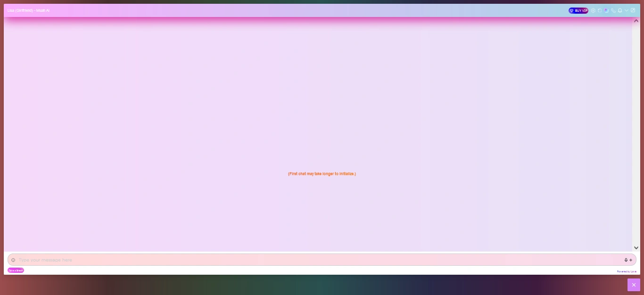Check notifications via the bell icon
Viewport: 644px width, 295px height.
tap(620, 10)
